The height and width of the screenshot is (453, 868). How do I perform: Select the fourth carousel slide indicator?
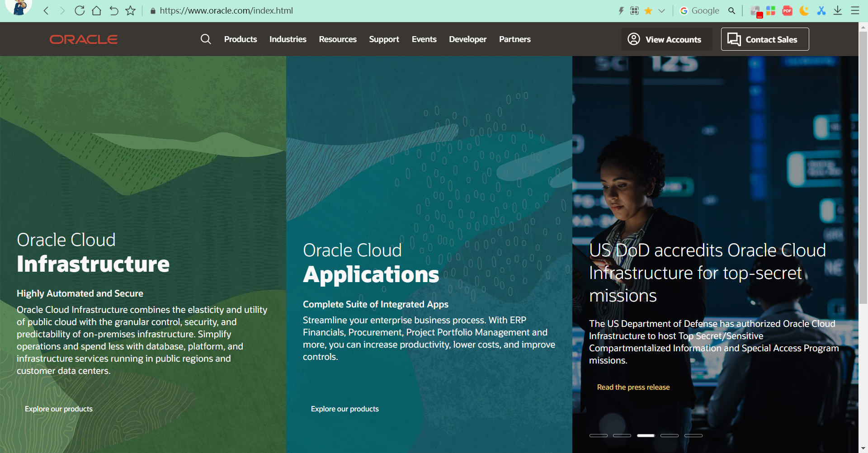(670, 435)
